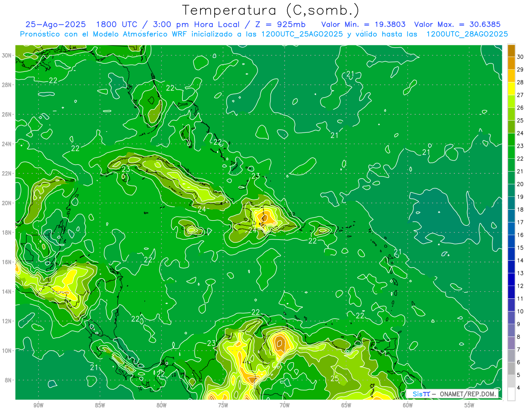532x411 pixels.
Task: Click legend color band between 7 and 8
Action: [x=511, y=343]
